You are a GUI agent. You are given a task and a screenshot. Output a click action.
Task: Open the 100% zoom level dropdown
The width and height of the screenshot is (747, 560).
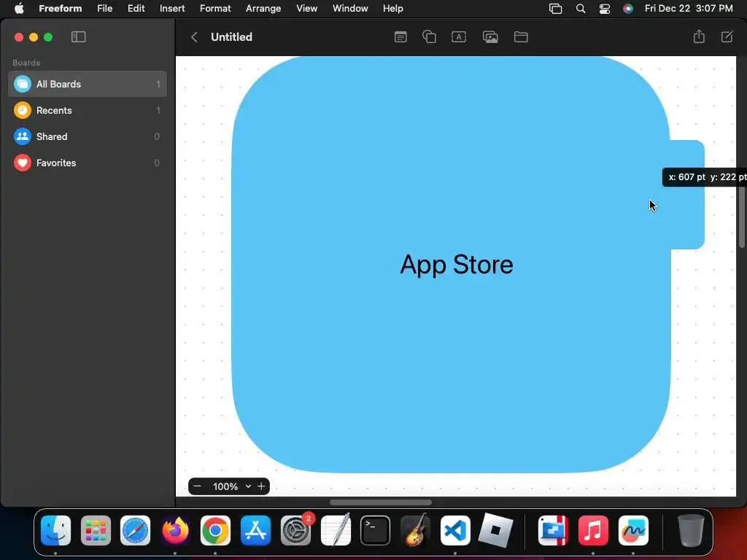[231, 486]
